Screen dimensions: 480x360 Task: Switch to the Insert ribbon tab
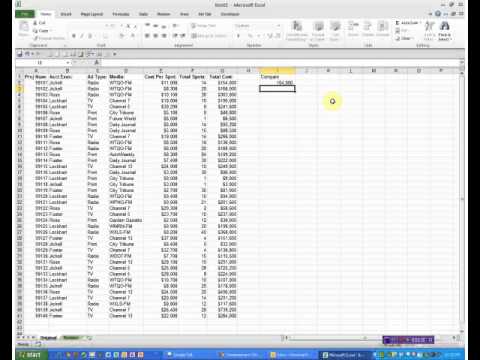pyautogui.click(x=66, y=14)
